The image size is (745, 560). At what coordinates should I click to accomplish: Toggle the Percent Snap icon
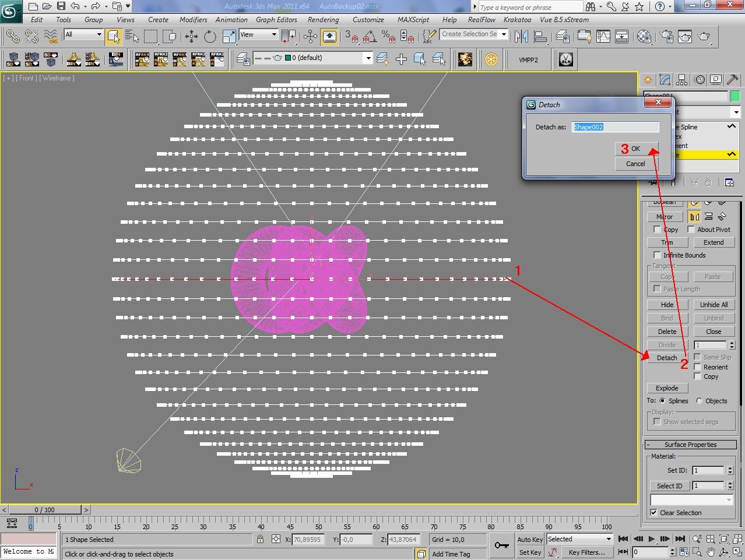coord(388,37)
